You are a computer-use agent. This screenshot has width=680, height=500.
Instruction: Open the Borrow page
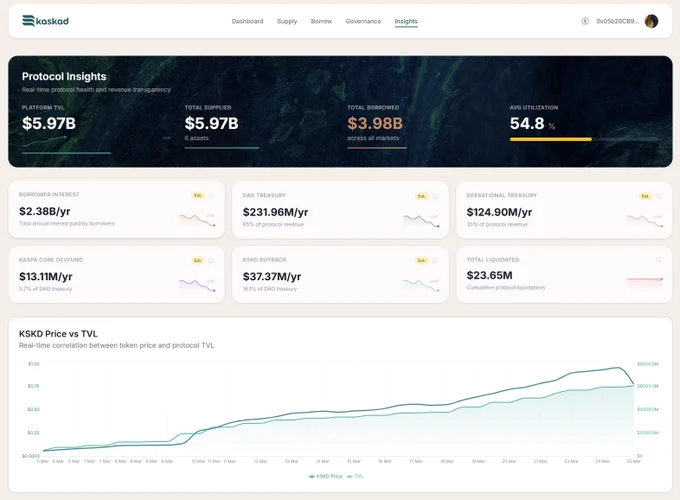pyautogui.click(x=321, y=21)
